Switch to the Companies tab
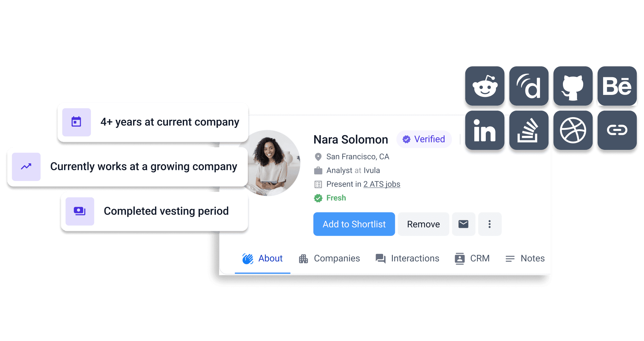644x341 pixels. click(329, 259)
